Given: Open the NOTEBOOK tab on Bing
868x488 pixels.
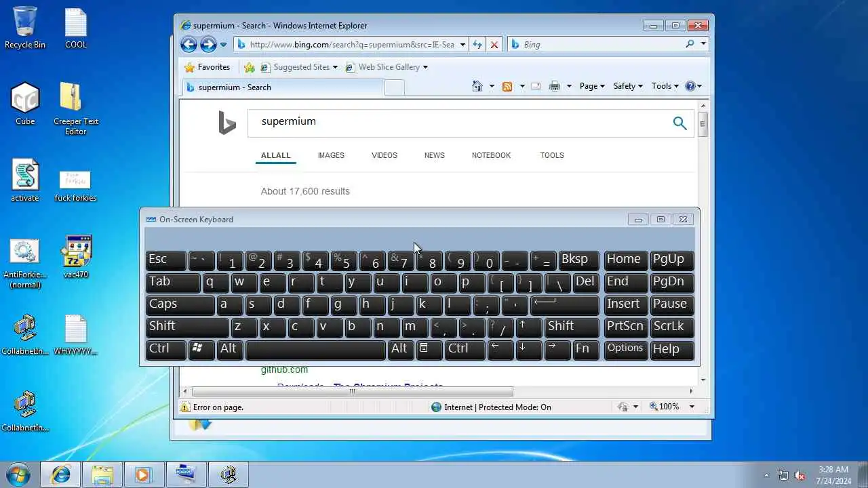Looking at the screenshot, I should tap(491, 155).
